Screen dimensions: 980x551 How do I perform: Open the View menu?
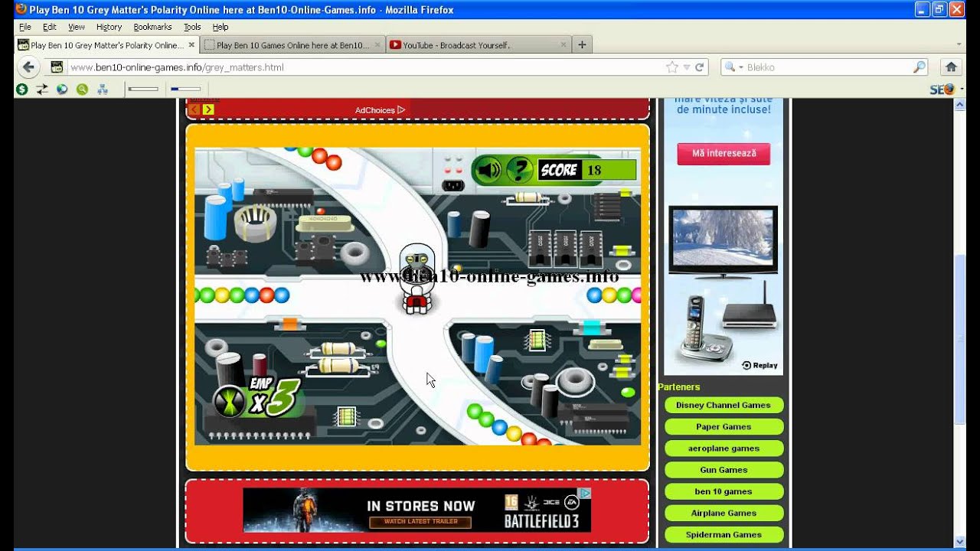pyautogui.click(x=77, y=27)
